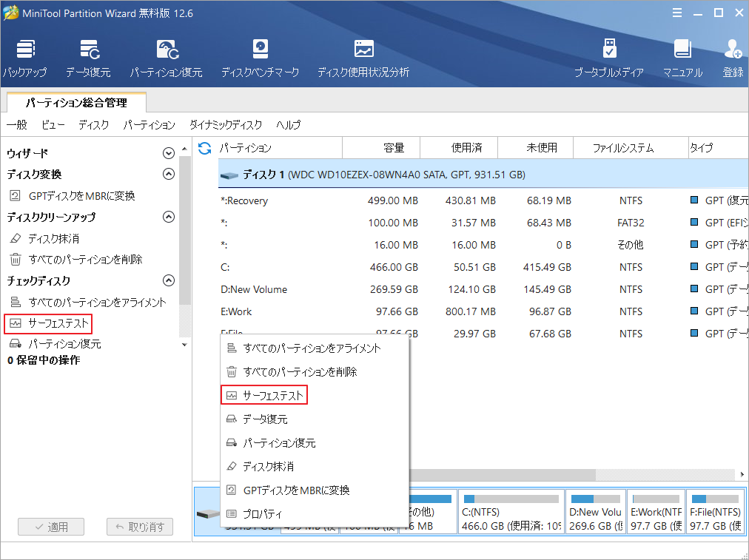749x560 pixels.
Task: Click sidebar scrollbar up arrow
Action: pos(185,149)
